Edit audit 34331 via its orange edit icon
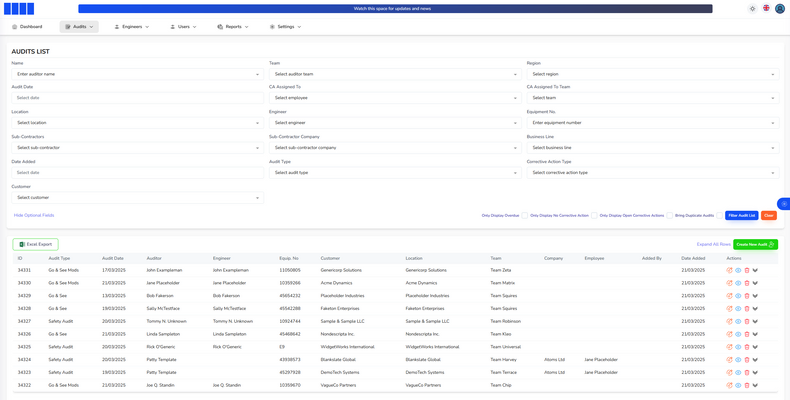 pos(729,270)
